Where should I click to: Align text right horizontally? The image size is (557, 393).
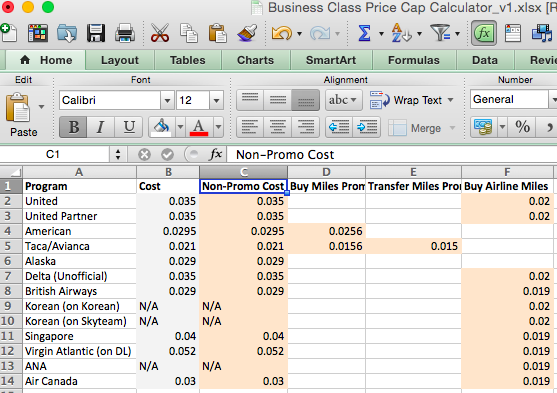[305, 127]
